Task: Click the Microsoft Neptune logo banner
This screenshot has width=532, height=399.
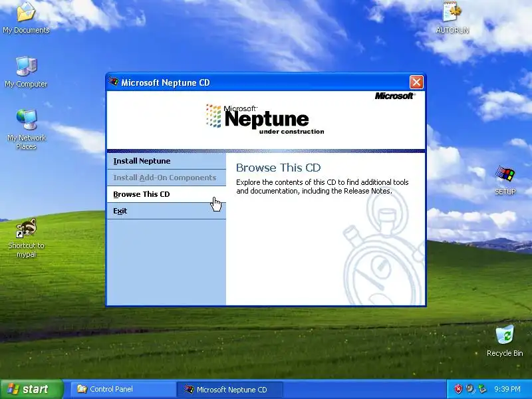Action: 265,119
